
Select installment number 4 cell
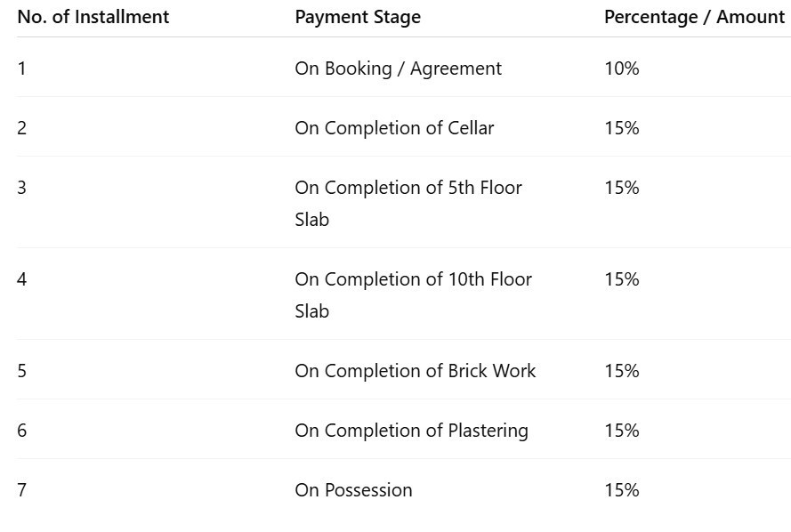22,279
